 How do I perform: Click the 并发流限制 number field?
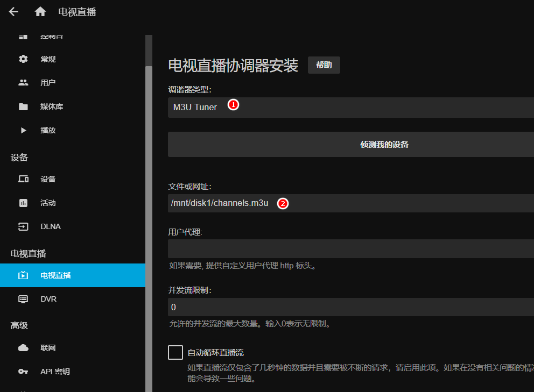[350, 307]
